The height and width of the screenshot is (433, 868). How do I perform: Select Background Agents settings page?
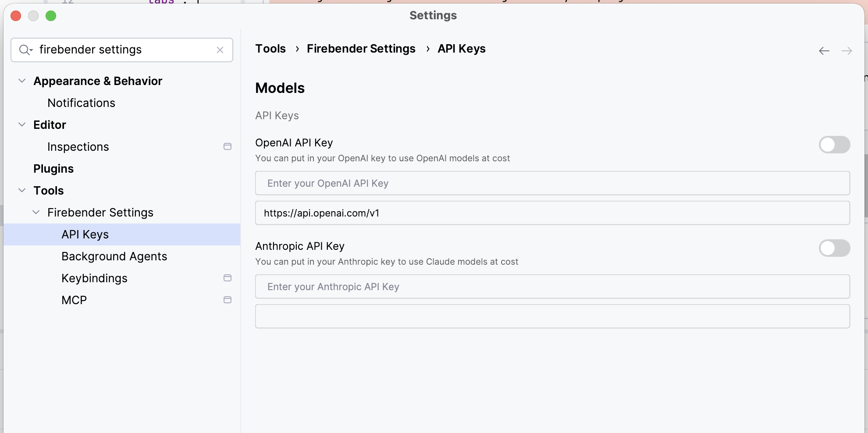(x=114, y=256)
